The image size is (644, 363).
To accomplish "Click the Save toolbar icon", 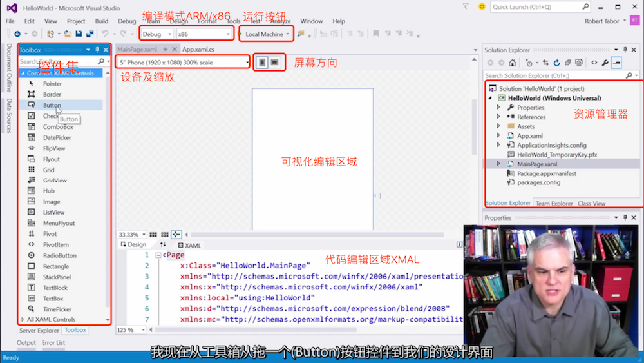I will coord(79,34).
